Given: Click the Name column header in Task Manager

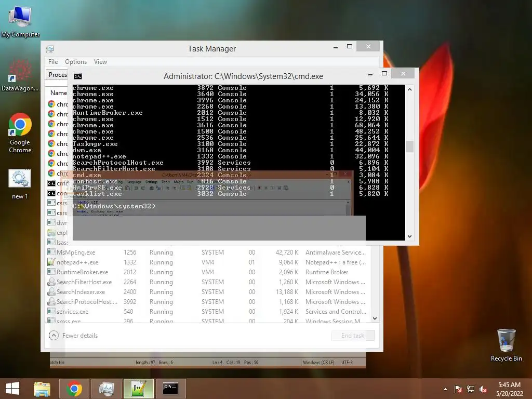Looking at the screenshot, I should (58, 93).
